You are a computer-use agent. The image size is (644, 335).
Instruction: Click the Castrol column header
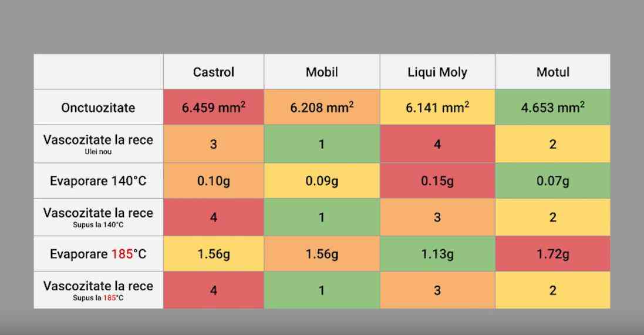pos(214,72)
